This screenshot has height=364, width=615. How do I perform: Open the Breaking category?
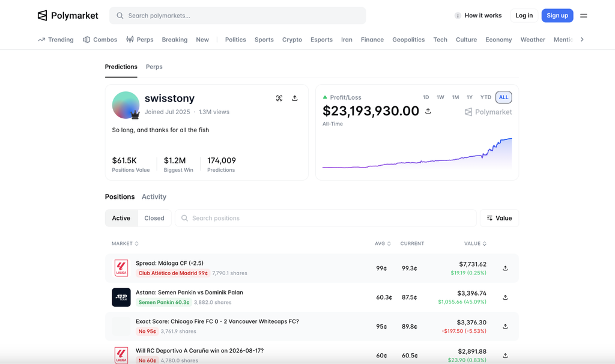click(x=175, y=40)
